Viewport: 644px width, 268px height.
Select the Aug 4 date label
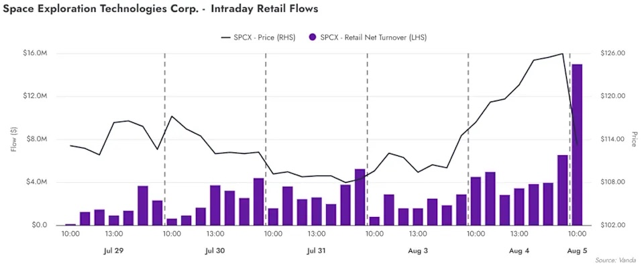[x=519, y=251]
